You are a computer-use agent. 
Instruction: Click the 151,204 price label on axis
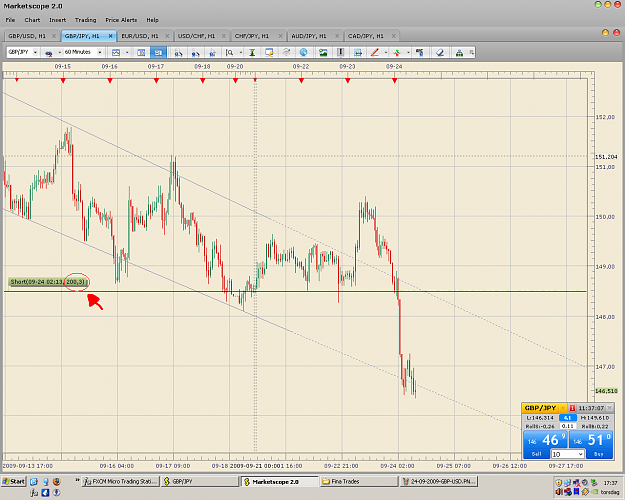(x=606, y=157)
